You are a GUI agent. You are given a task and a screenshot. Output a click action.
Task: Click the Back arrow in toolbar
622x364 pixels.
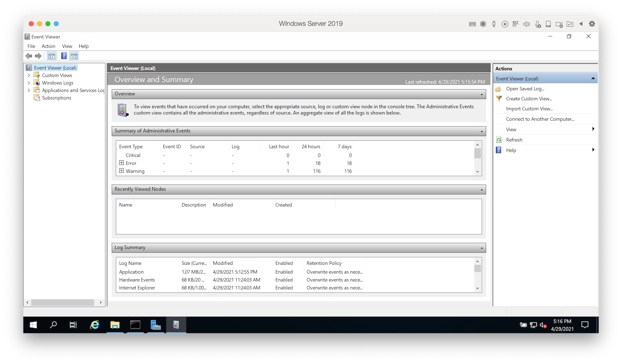(x=29, y=56)
